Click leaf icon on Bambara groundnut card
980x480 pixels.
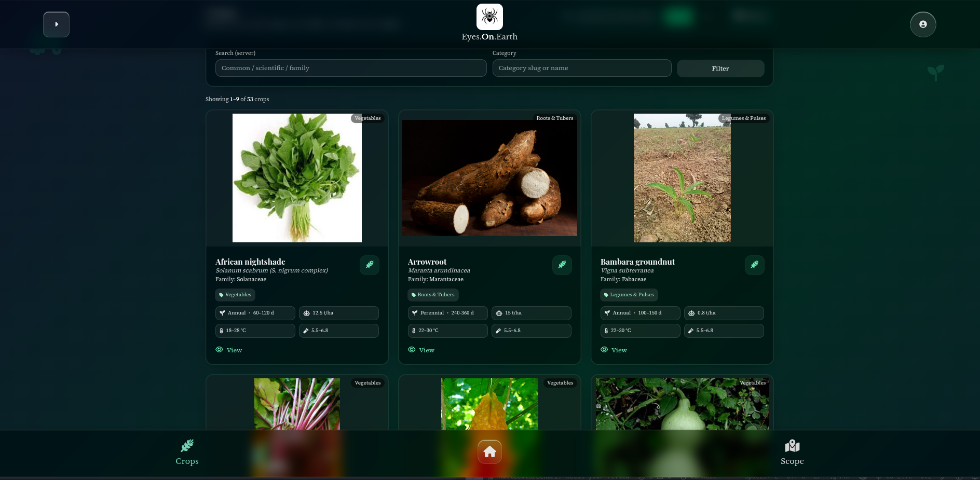(754, 265)
